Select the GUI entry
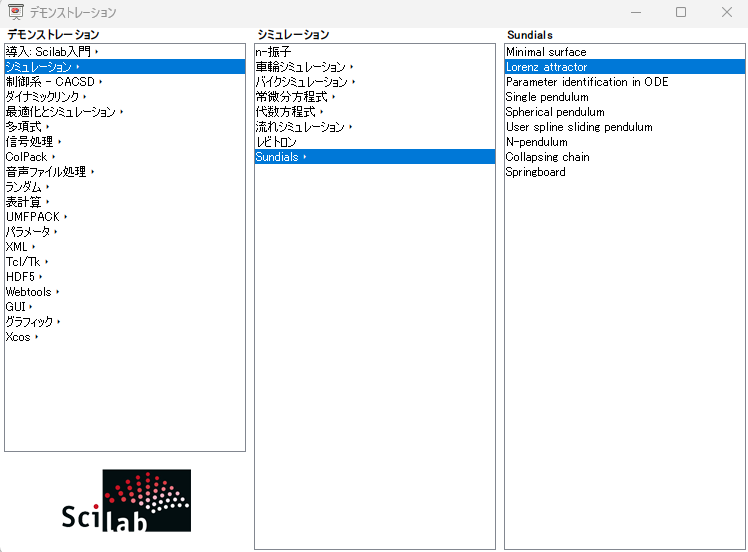This screenshot has height=552, width=748. click(x=125, y=307)
